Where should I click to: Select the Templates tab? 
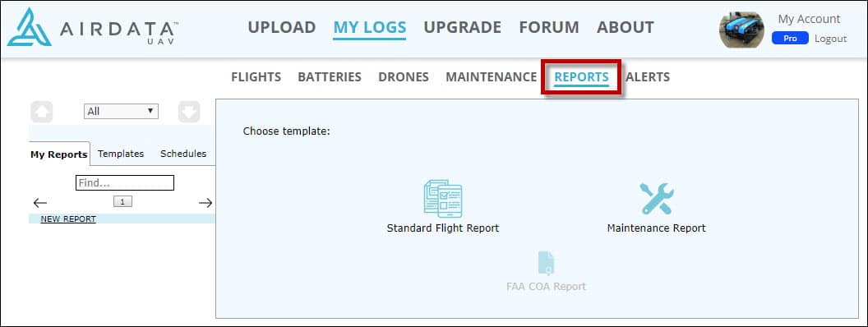121,154
